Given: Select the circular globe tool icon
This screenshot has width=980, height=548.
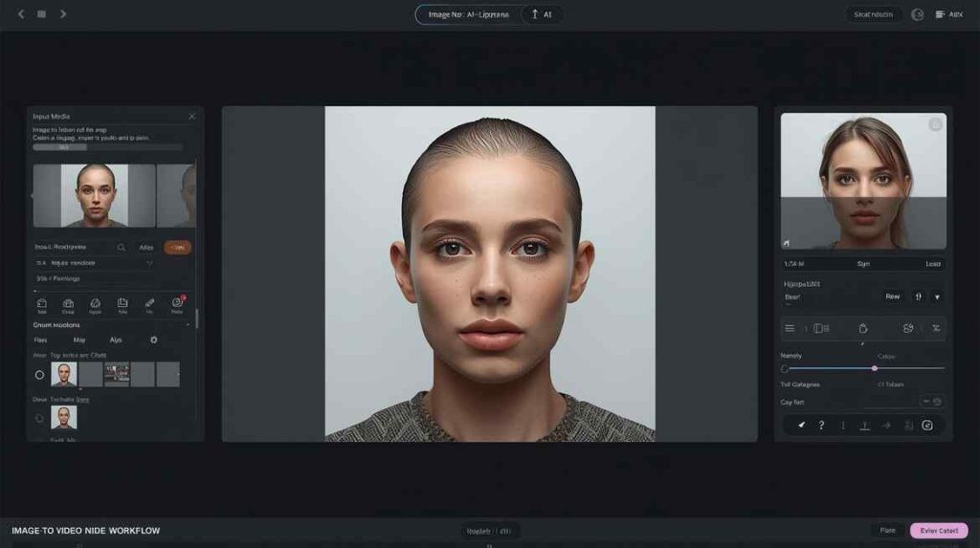Looking at the screenshot, I should click(95, 305).
